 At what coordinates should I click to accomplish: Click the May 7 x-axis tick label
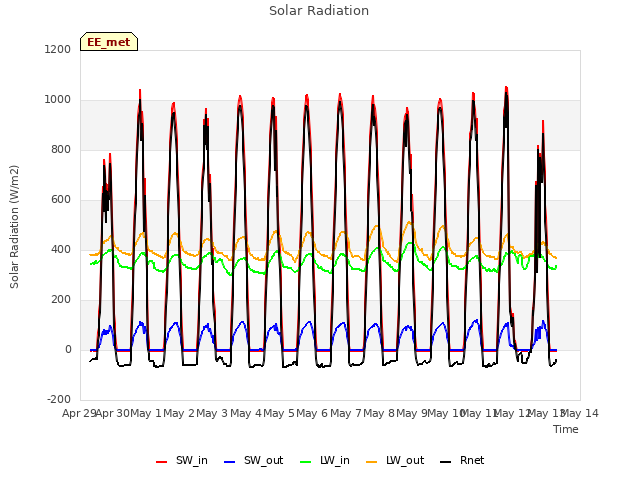pos(346,413)
